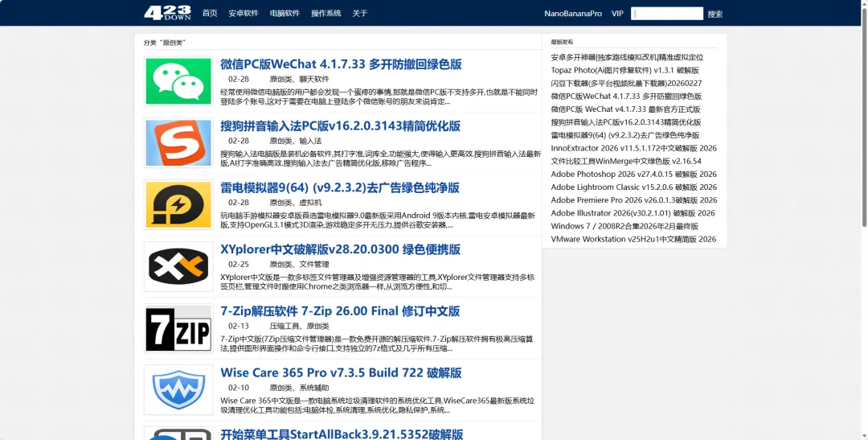This screenshot has height=440, width=868.
Task: Select 聊天软件 category tag under WeChat post
Action: (314, 80)
